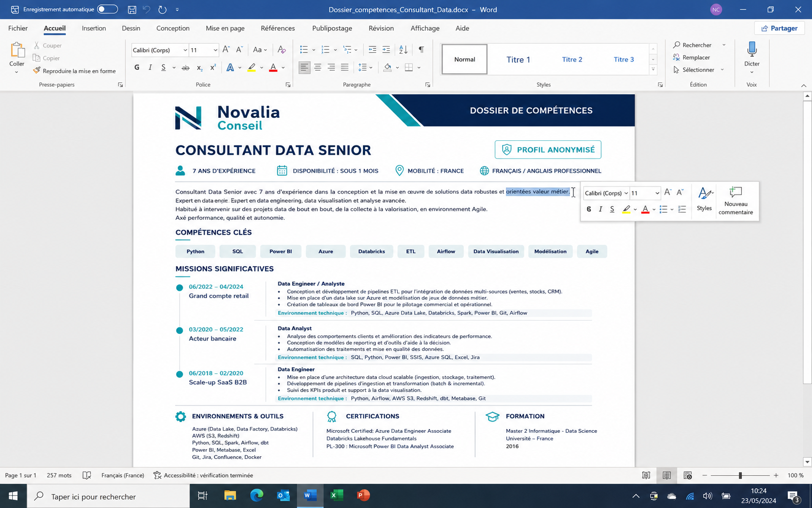The image size is (812, 508).
Task: Increase font size in ribbon
Action: click(226, 50)
